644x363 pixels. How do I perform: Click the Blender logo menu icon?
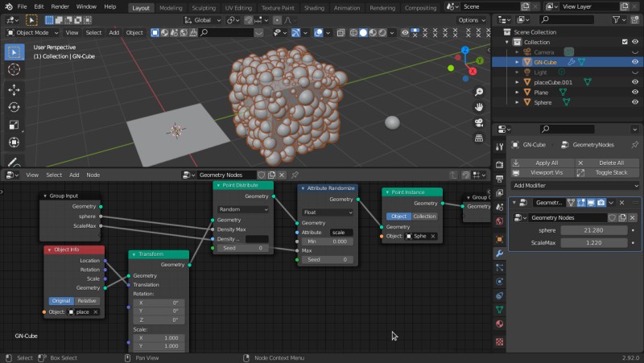(9, 6)
